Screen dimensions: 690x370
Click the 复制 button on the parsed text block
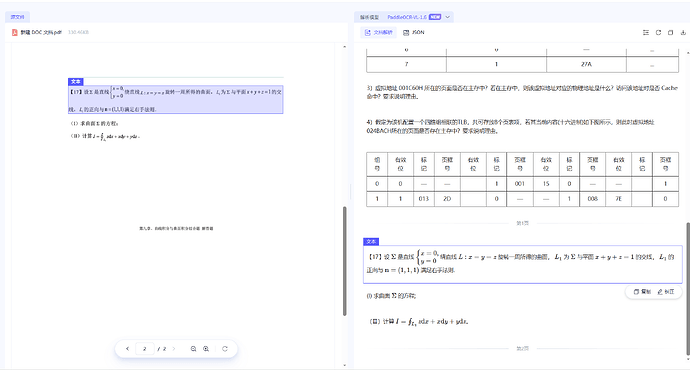click(x=642, y=292)
